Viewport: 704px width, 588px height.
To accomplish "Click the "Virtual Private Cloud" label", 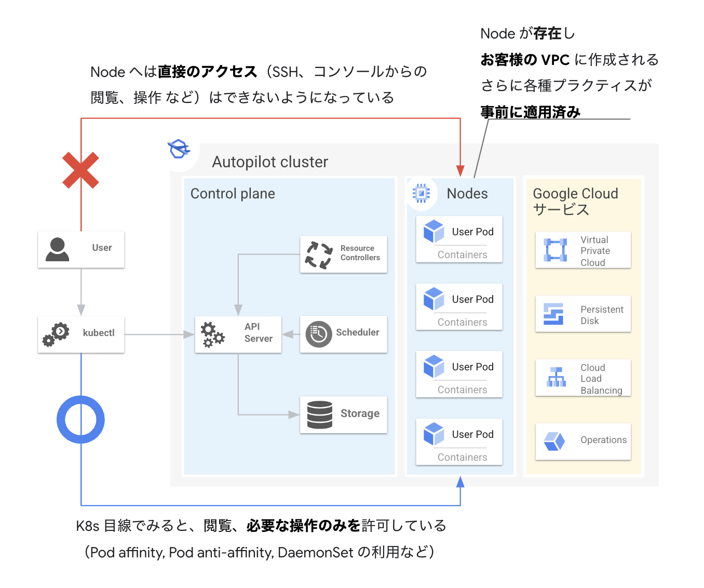I will pos(595,251).
